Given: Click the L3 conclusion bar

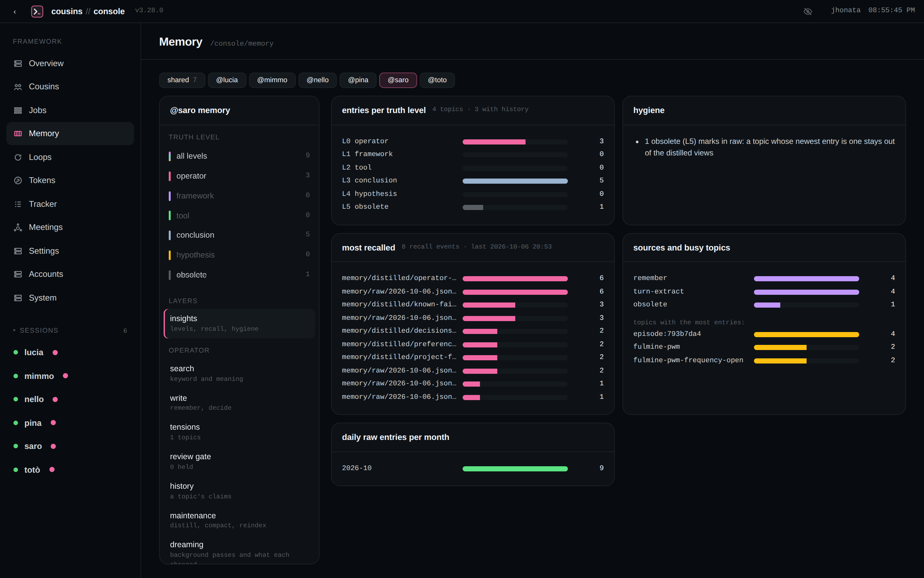Looking at the screenshot, I should pyautogui.click(x=515, y=181).
